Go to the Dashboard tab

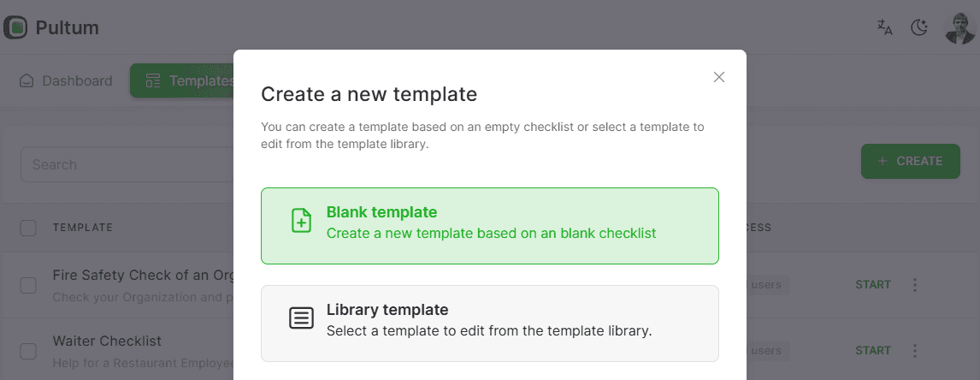tap(66, 80)
